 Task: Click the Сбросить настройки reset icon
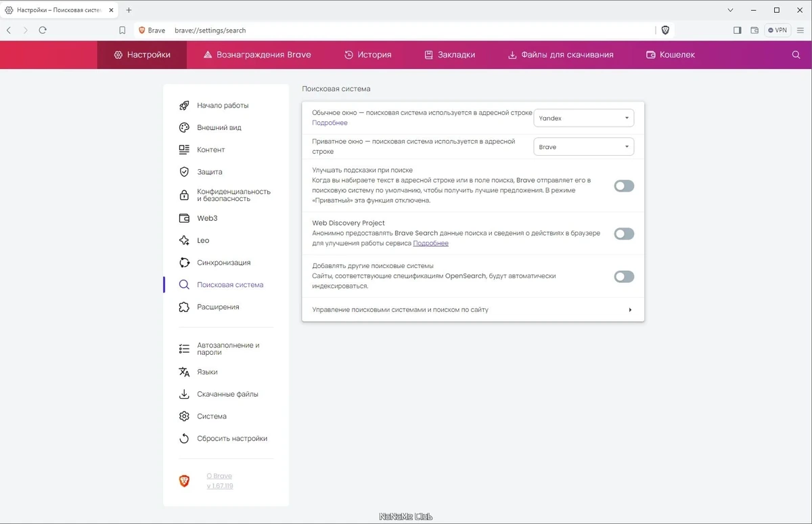click(x=184, y=439)
